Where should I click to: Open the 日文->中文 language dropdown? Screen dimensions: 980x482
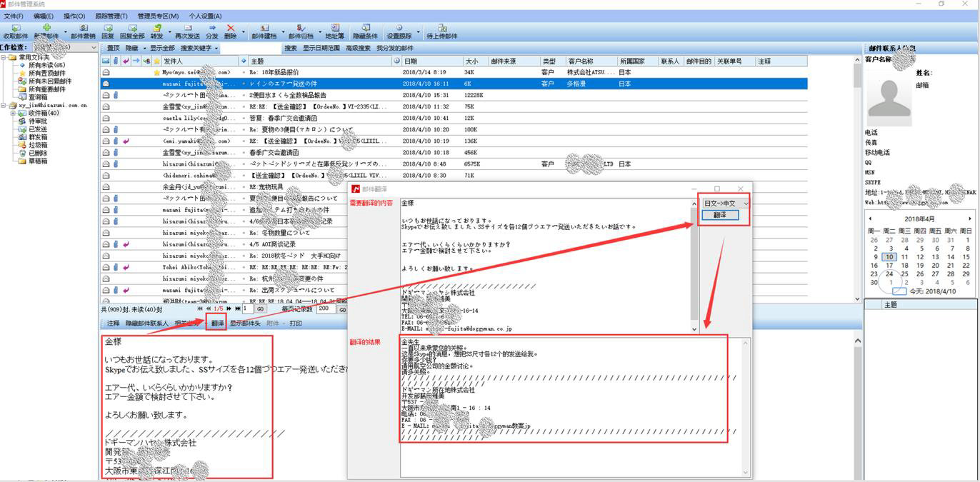pos(725,204)
